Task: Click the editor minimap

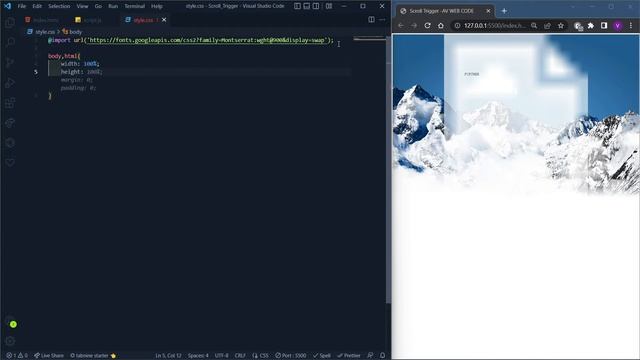Action: pos(369,39)
